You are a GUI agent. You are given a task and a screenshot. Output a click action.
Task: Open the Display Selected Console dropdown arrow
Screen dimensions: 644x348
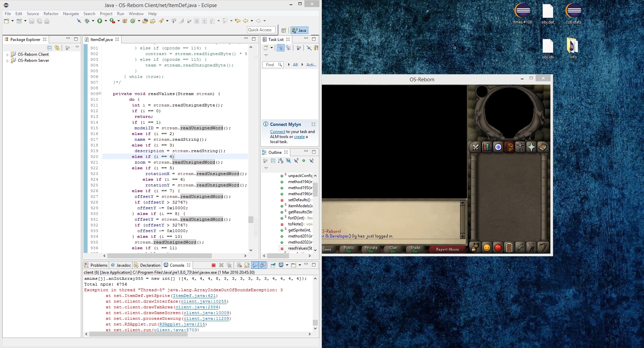tap(287, 265)
